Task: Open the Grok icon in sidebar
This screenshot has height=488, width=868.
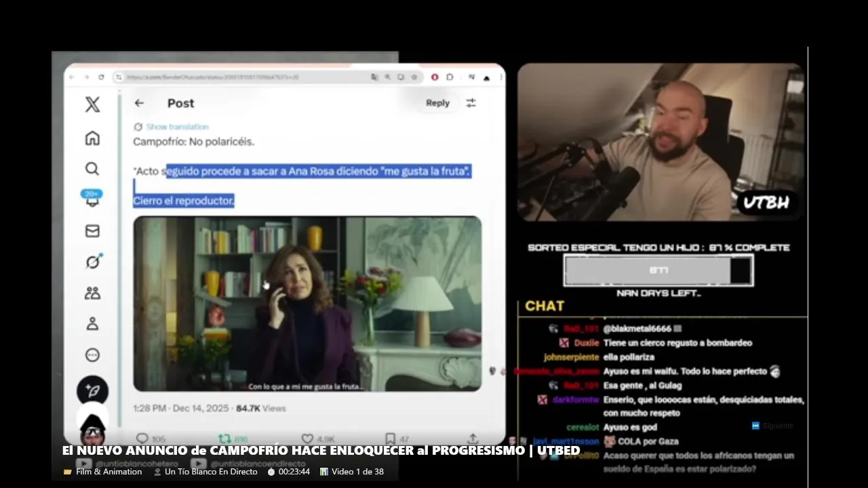Action: coord(92,262)
